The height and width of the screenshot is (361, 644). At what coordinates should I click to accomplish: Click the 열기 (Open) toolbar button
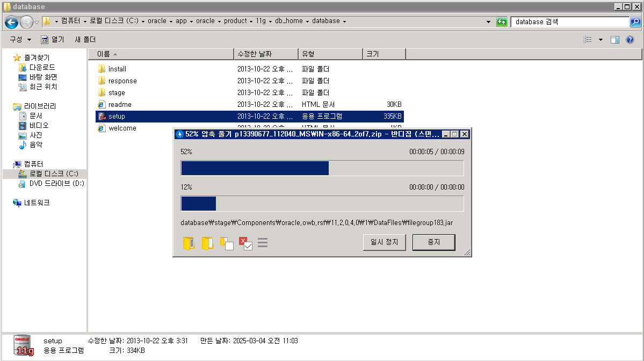[53, 39]
